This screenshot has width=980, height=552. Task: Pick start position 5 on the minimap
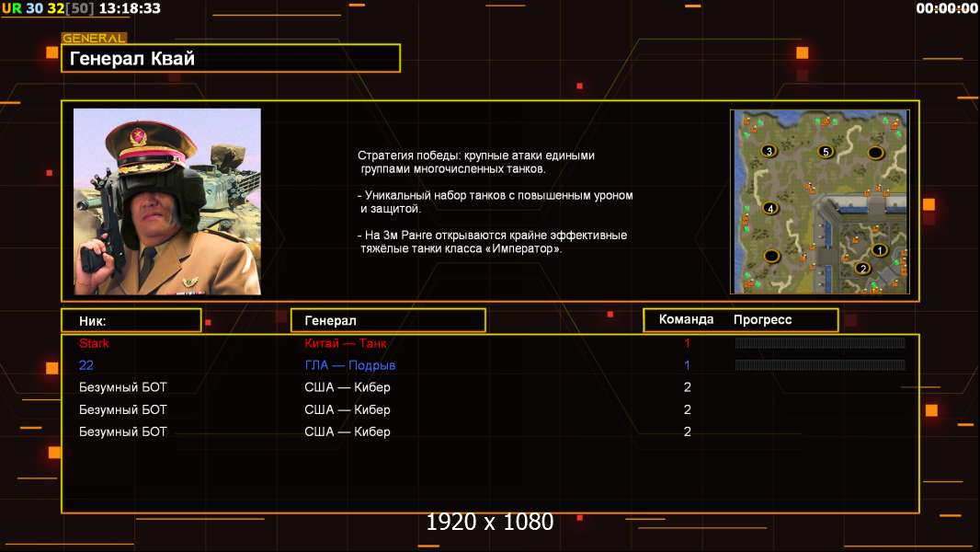[x=826, y=151]
